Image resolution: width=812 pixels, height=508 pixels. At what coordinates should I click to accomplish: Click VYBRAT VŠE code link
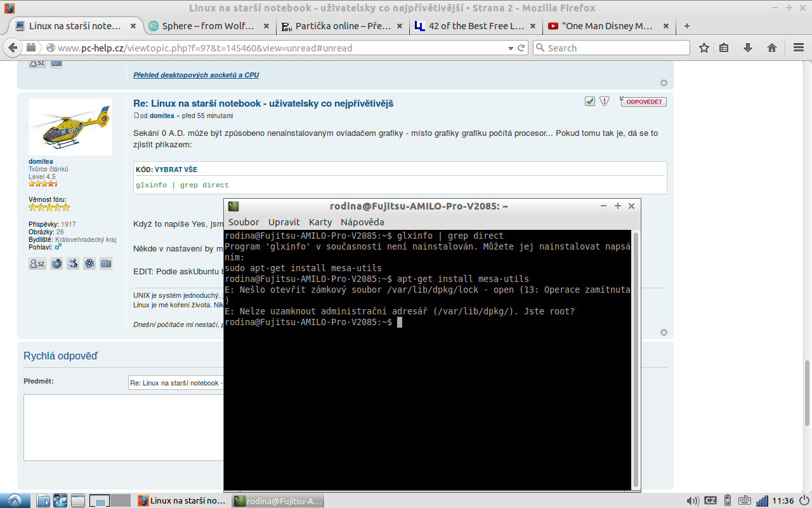point(176,170)
